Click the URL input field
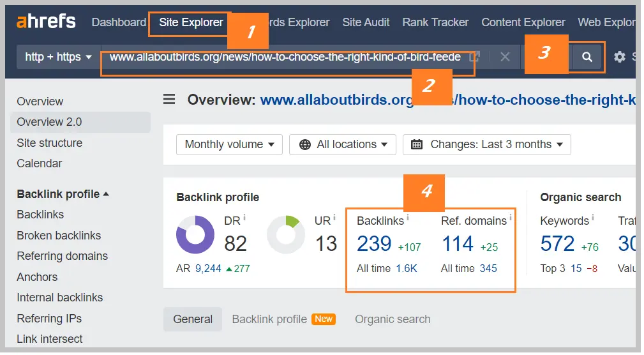This screenshot has height=355, width=644. point(285,57)
